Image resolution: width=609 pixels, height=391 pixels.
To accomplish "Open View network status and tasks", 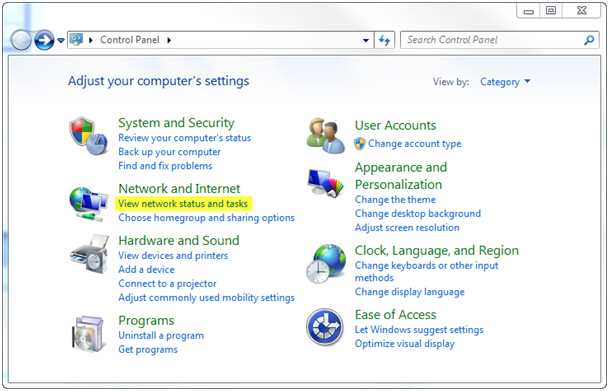I will [183, 203].
